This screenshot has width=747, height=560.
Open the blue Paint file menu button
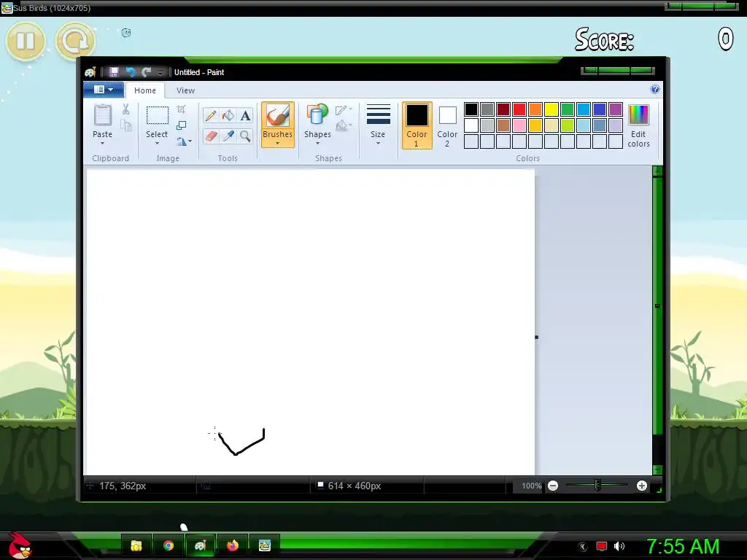pos(104,90)
